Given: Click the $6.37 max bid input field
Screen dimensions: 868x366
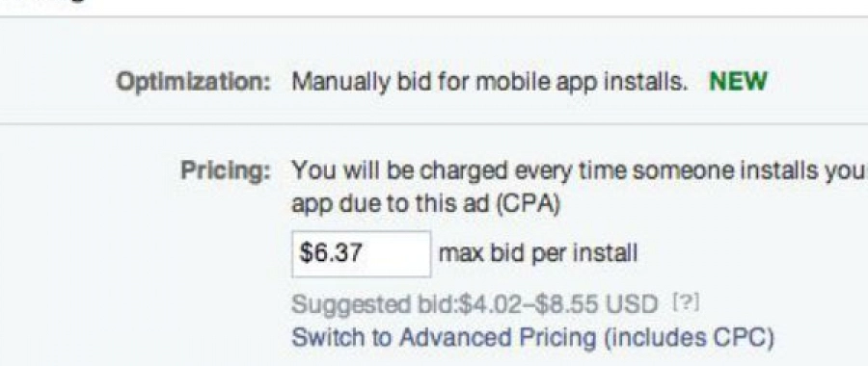Looking at the screenshot, I should point(361,254).
